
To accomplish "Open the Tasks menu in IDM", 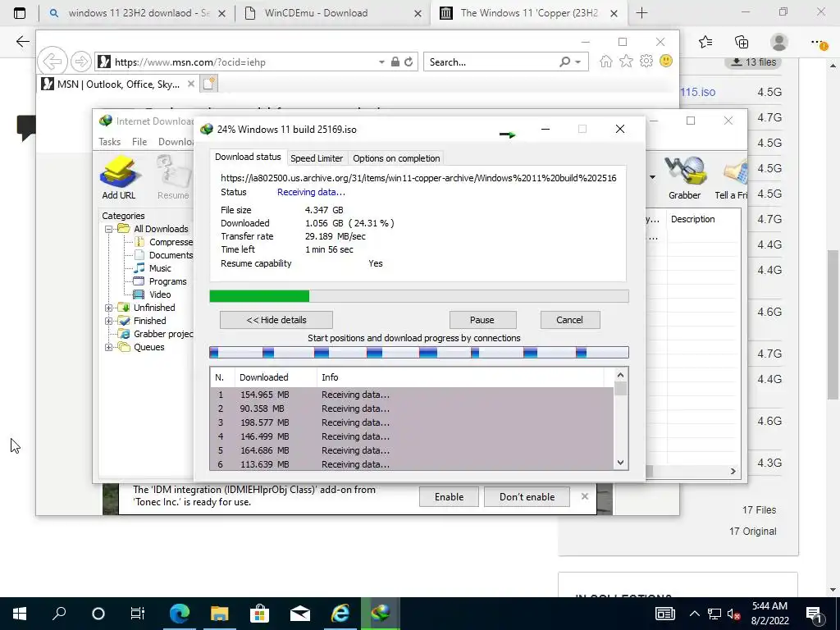I will [x=109, y=142].
